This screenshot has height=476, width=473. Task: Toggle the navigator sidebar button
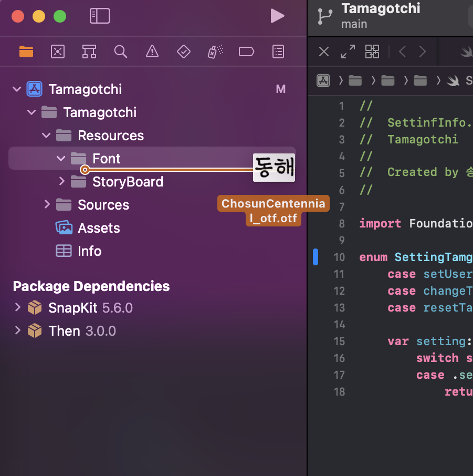point(100,16)
